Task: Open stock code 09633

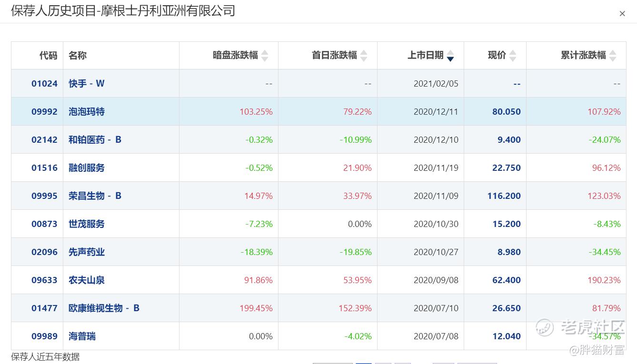Action: point(44,280)
